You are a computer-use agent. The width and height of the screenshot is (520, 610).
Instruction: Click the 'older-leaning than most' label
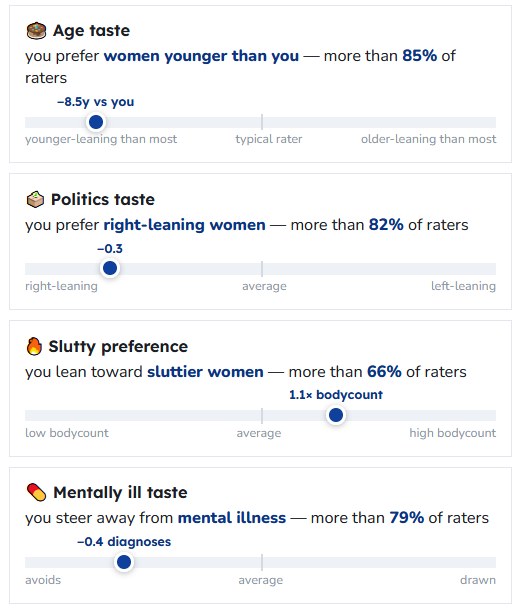429,139
